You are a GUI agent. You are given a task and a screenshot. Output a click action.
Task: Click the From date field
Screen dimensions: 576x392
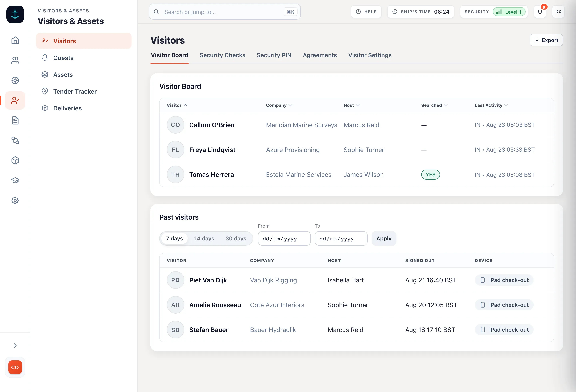click(x=284, y=238)
